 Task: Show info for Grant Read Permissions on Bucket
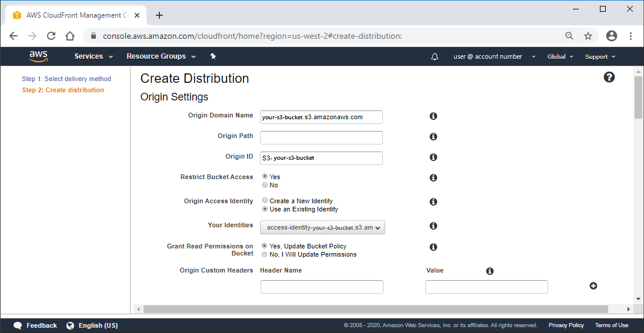coord(433,247)
